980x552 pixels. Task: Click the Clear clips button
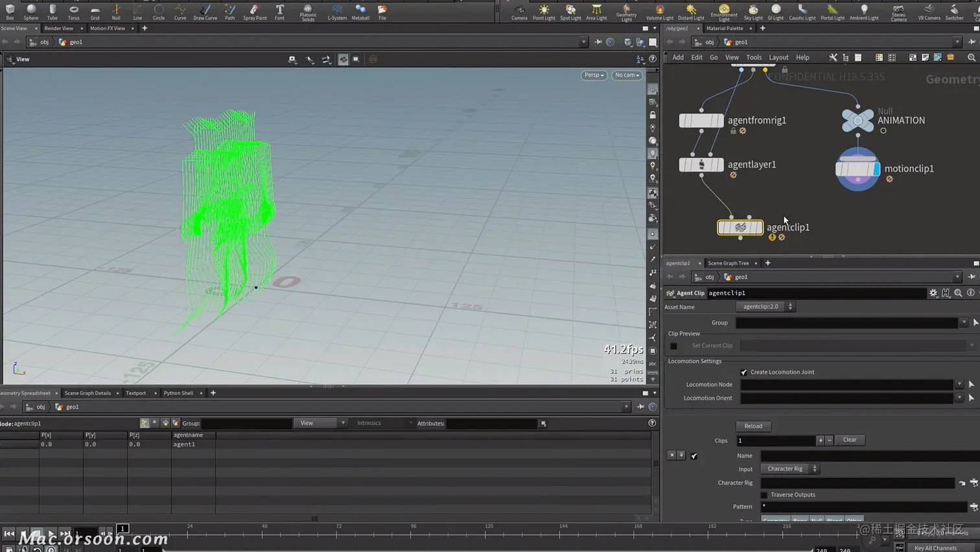pos(849,440)
